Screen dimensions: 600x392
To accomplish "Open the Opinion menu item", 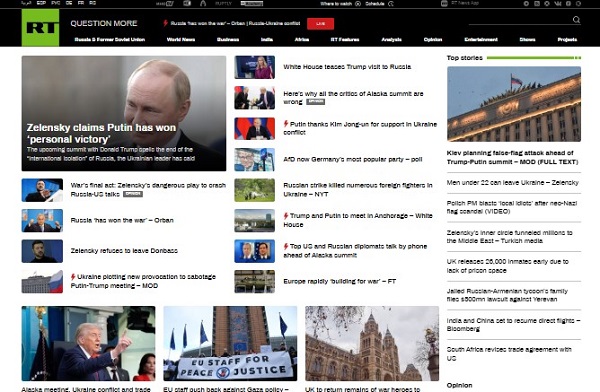I will pyautogui.click(x=433, y=39).
